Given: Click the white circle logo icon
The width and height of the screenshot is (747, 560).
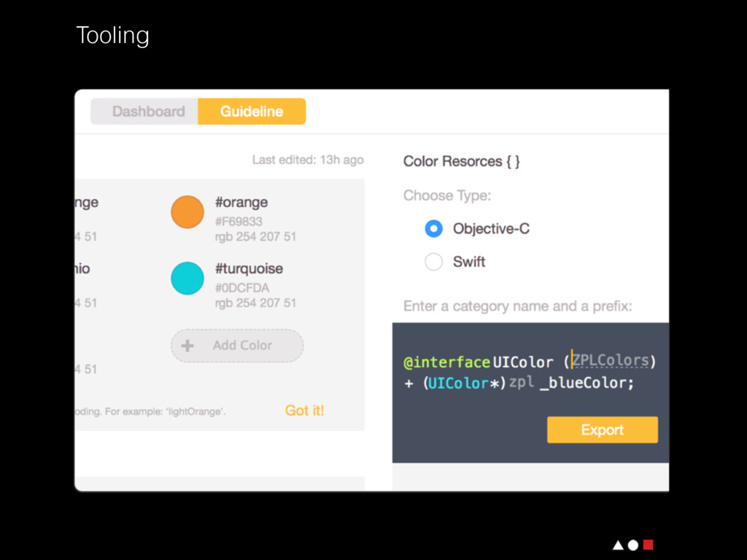Looking at the screenshot, I should click(x=633, y=545).
